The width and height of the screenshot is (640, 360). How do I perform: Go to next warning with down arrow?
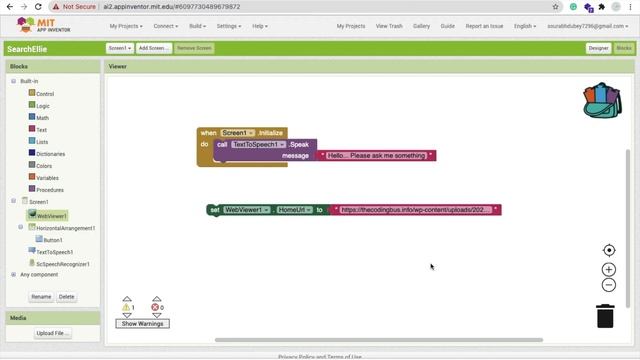(127, 316)
